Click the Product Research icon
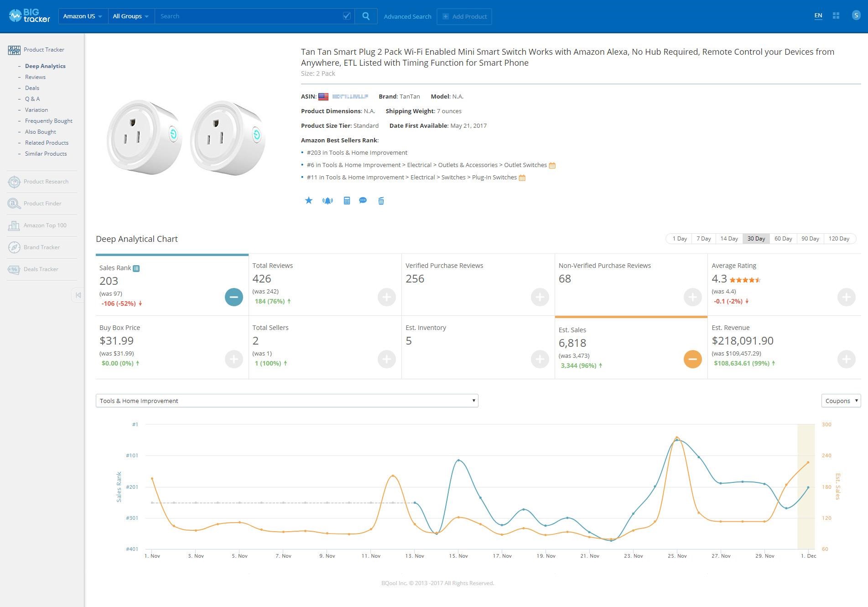 point(14,182)
